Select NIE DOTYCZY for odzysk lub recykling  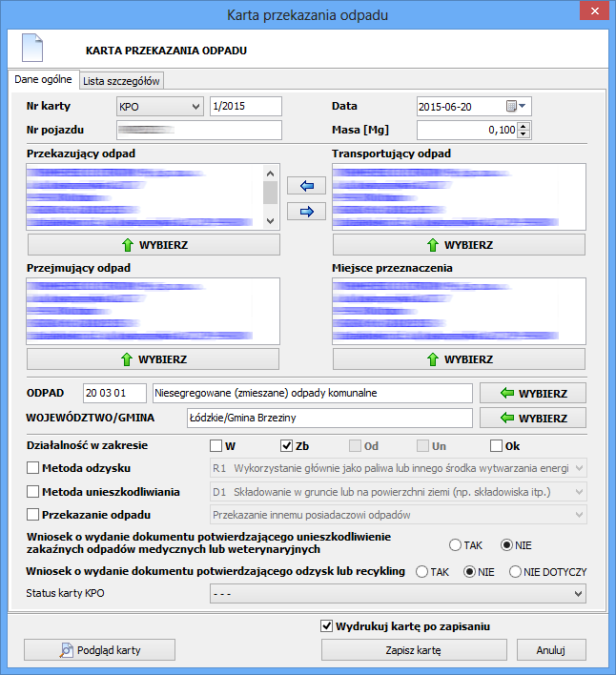click(516, 571)
